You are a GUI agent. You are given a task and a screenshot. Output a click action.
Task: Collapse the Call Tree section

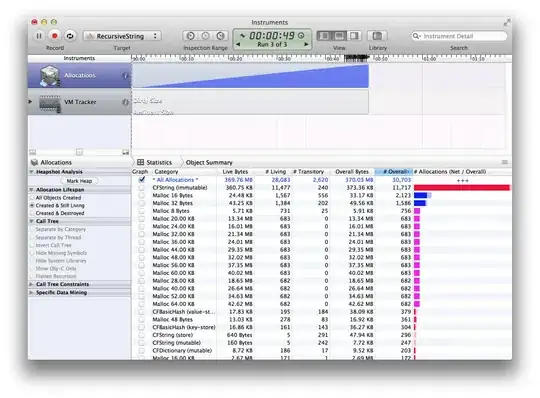pyautogui.click(x=32, y=221)
